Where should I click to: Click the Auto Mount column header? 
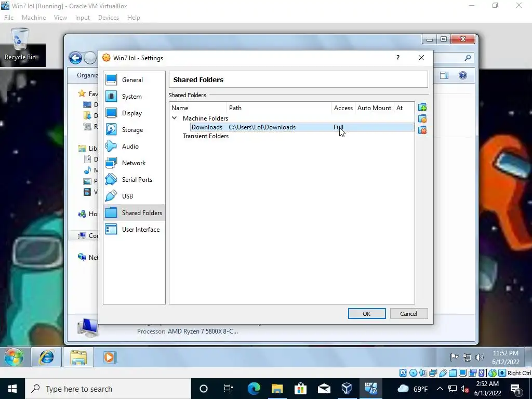[x=374, y=108]
